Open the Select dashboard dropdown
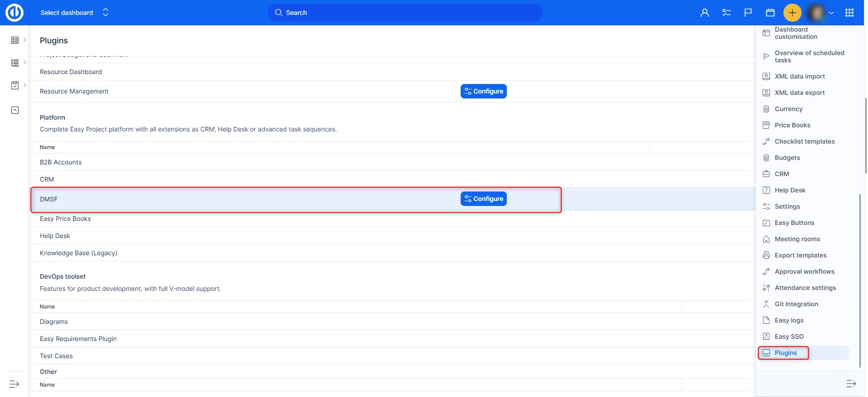The height and width of the screenshot is (397, 868). (x=75, y=13)
